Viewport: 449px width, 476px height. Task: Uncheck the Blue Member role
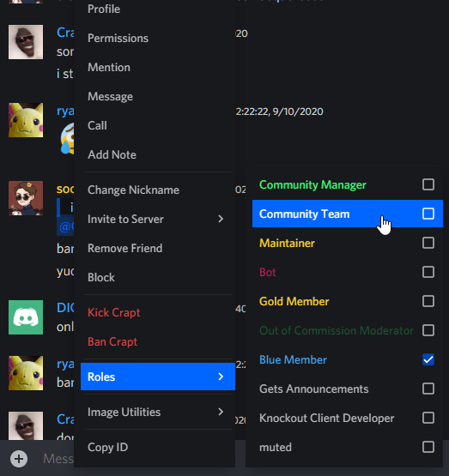(428, 359)
